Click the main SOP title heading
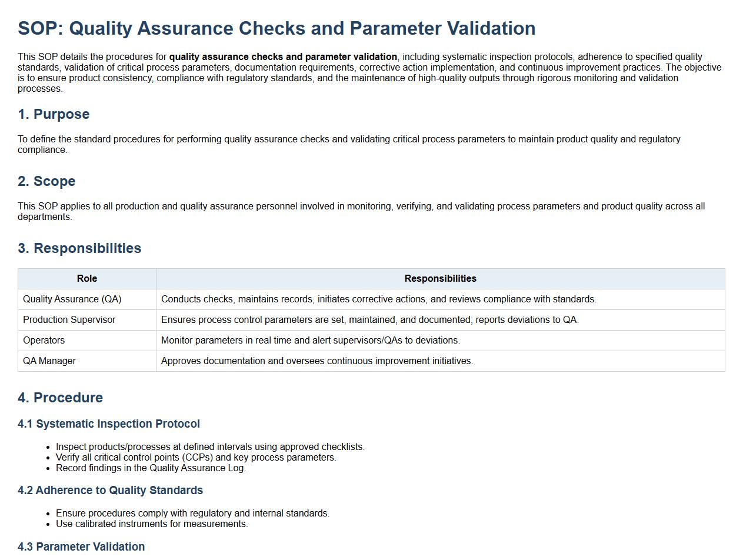 pos(276,28)
